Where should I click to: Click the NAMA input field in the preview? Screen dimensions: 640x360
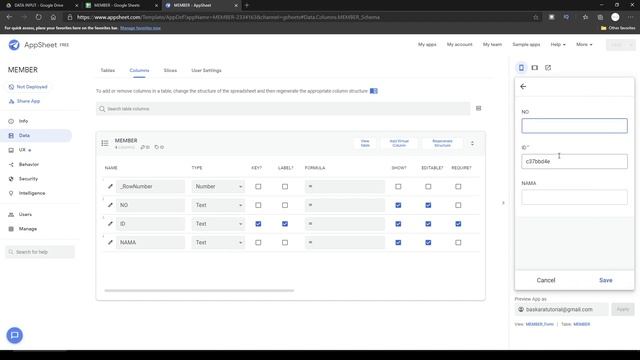(574, 197)
